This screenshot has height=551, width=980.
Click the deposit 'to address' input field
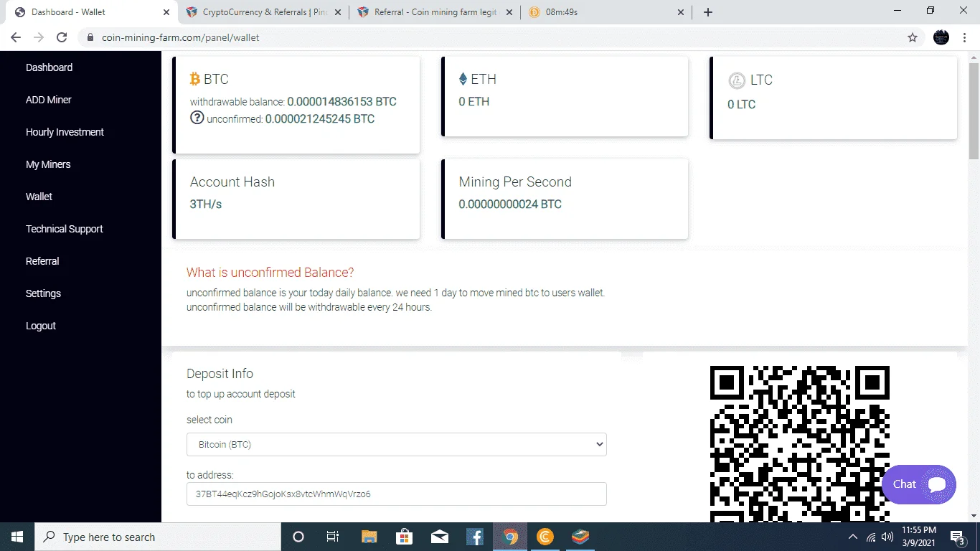[397, 494]
